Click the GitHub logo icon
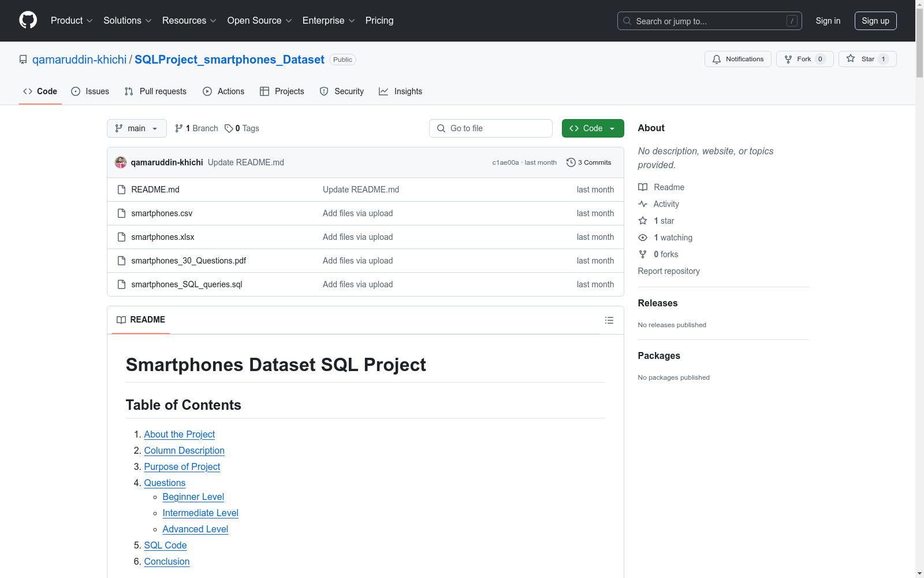This screenshot has width=924, height=578. click(28, 20)
